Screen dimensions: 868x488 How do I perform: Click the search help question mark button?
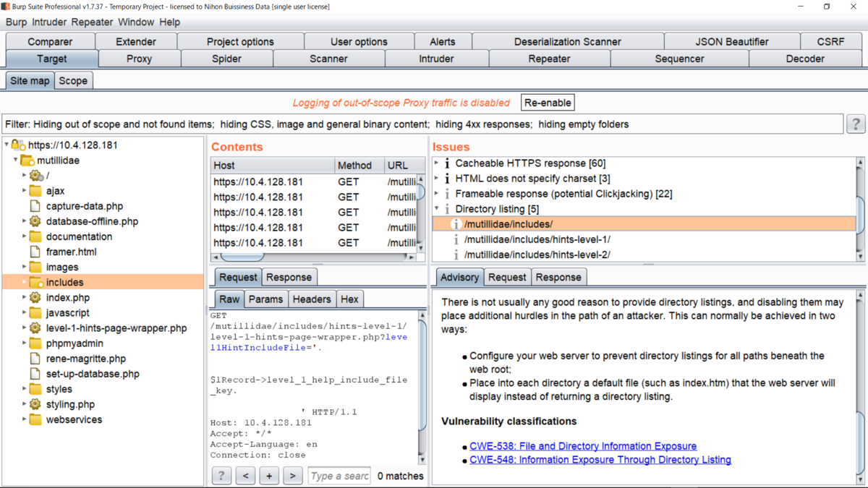(221, 476)
